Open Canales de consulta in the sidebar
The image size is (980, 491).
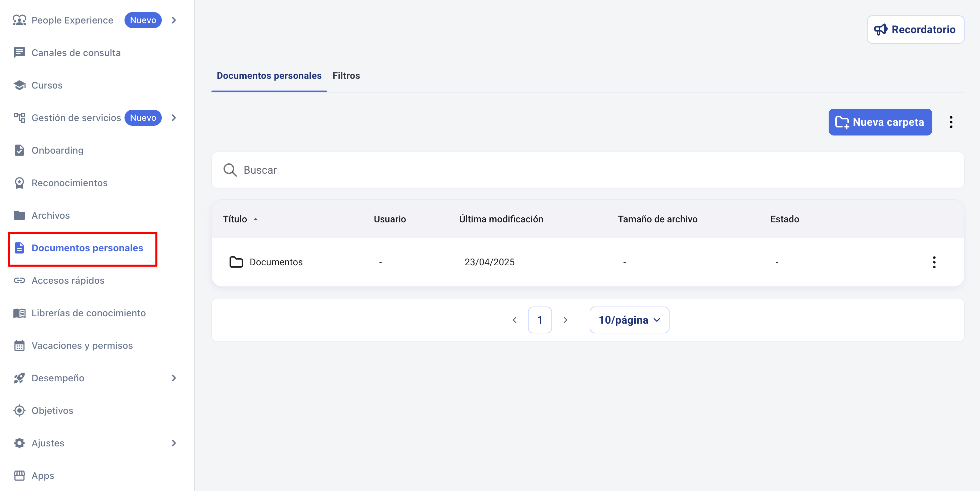[76, 52]
